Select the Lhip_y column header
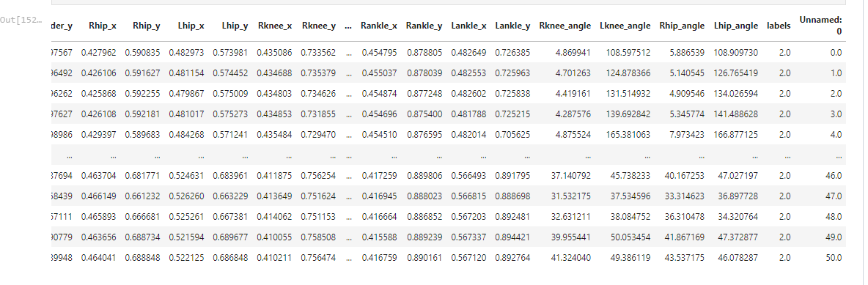The width and height of the screenshot is (868, 285). point(235,26)
